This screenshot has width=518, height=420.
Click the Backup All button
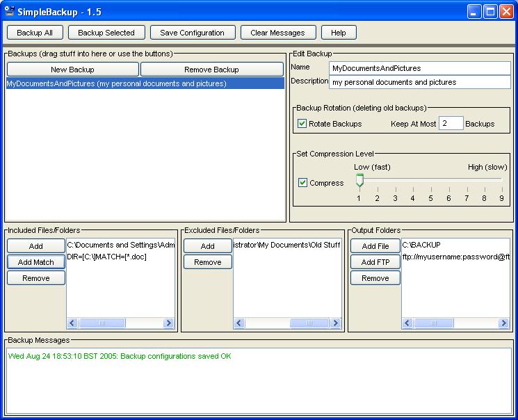(35, 33)
